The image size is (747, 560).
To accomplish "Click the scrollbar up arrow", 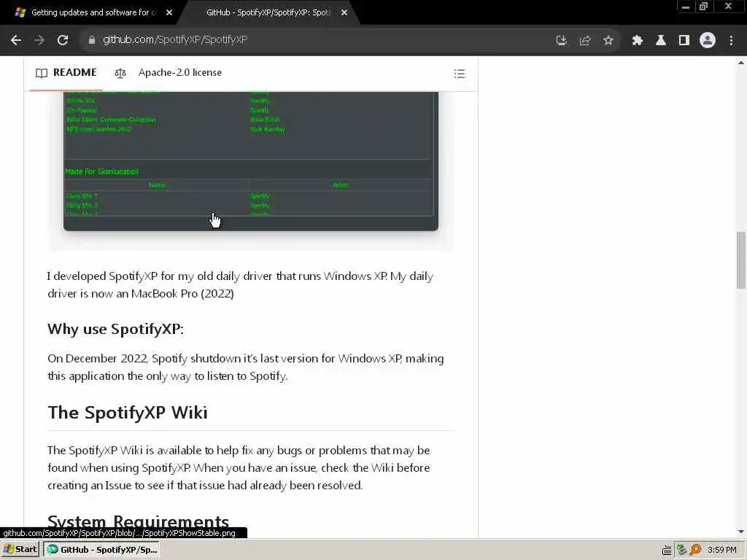I will click(741, 63).
